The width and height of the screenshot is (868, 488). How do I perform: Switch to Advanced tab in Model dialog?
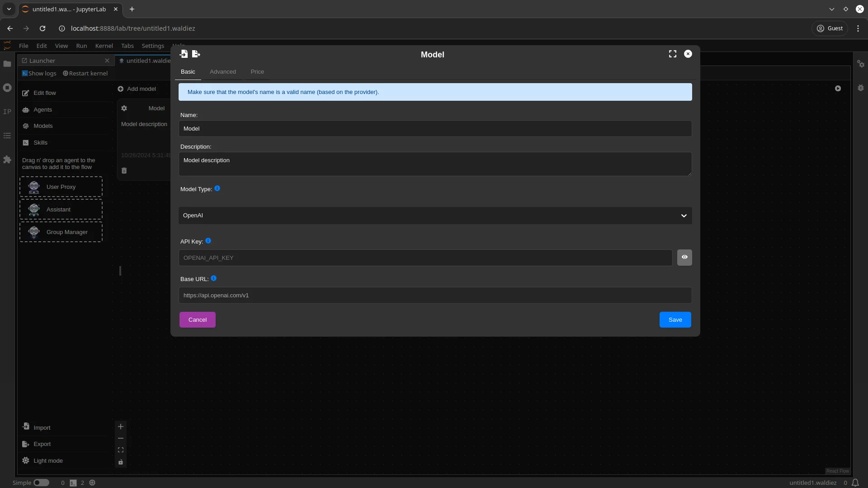(222, 71)
